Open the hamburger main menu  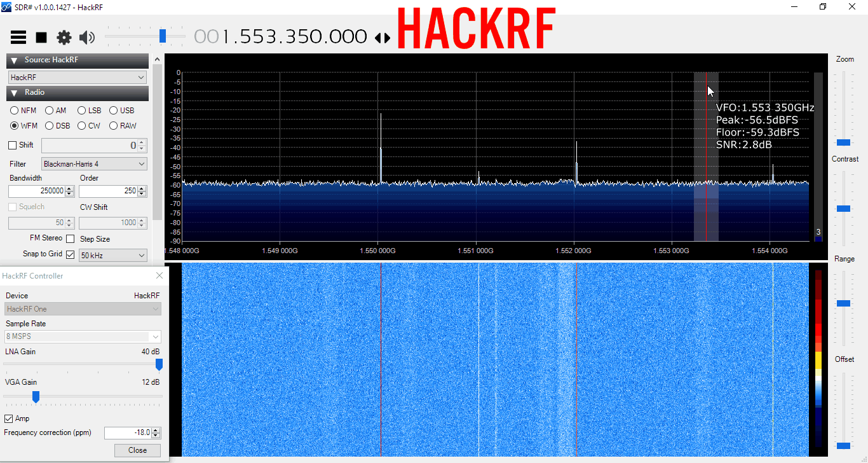[18, 38]
